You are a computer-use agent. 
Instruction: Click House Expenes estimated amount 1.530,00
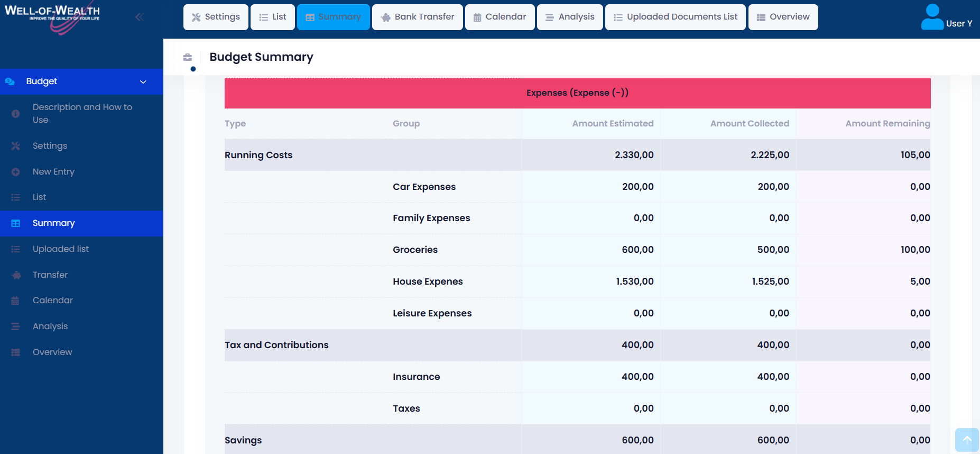[634, 282]
